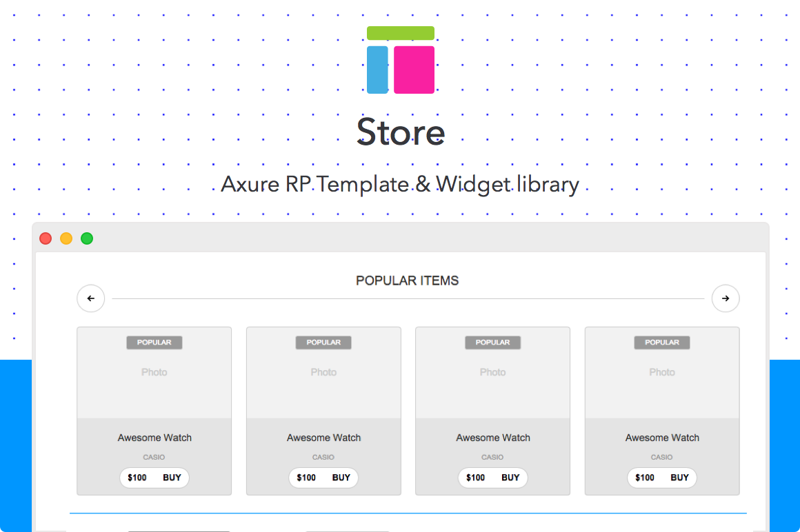Click BUY on the first watch card
This screenshot has width=800, height=532.
[x=172, y=478]
